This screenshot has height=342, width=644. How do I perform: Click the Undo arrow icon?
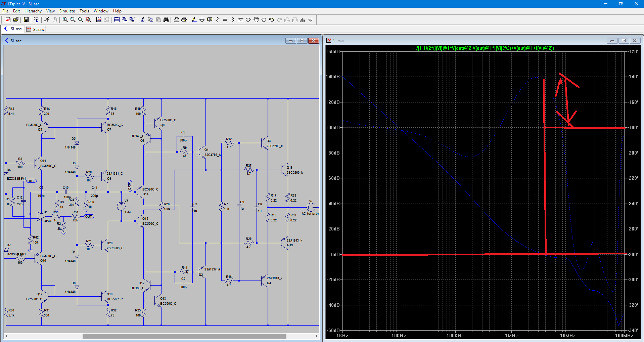coord(272,20)
